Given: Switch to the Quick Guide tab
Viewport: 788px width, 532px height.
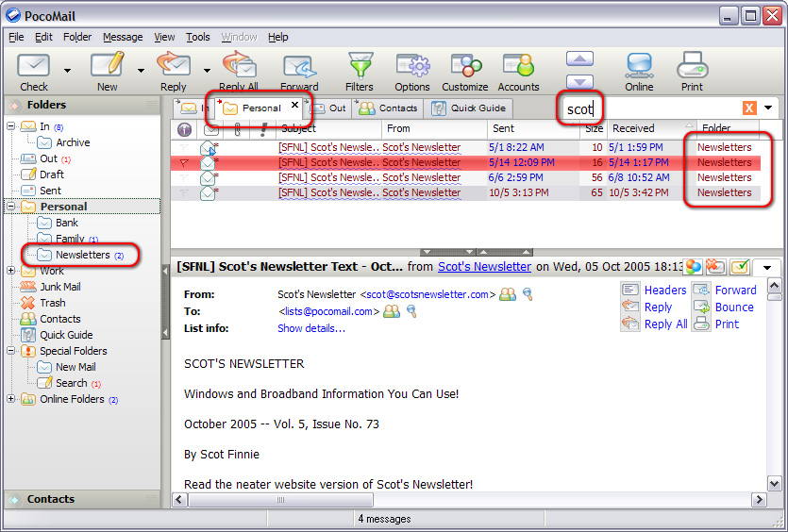Looking at the screenshot, I should [x=471, y=108].
